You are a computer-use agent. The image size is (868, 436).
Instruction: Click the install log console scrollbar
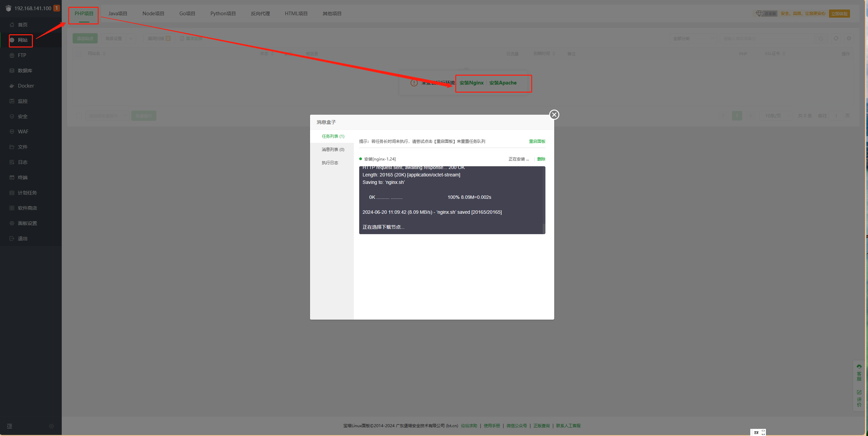[544, 228]
